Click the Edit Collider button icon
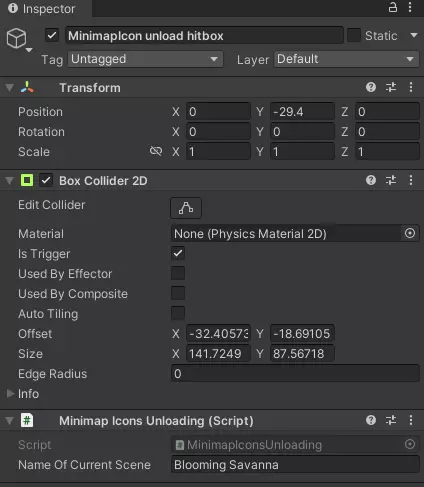 coord(186,208)
